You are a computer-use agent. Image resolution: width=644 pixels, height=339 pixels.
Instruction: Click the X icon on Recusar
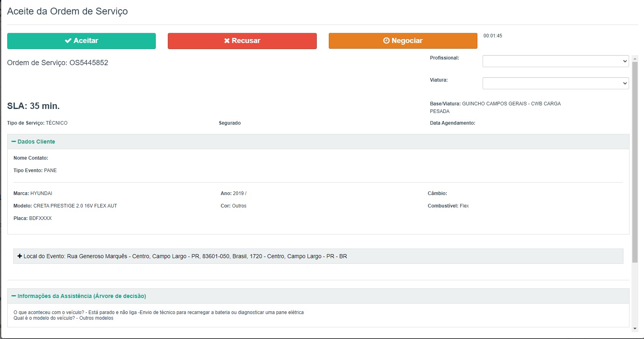coord(227,41)
